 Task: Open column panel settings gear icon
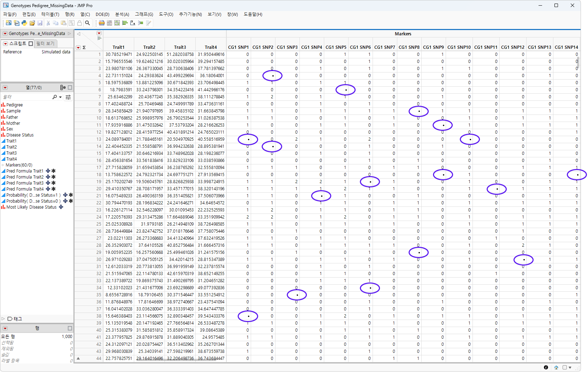pyautogui.click(x=63, y=87)
